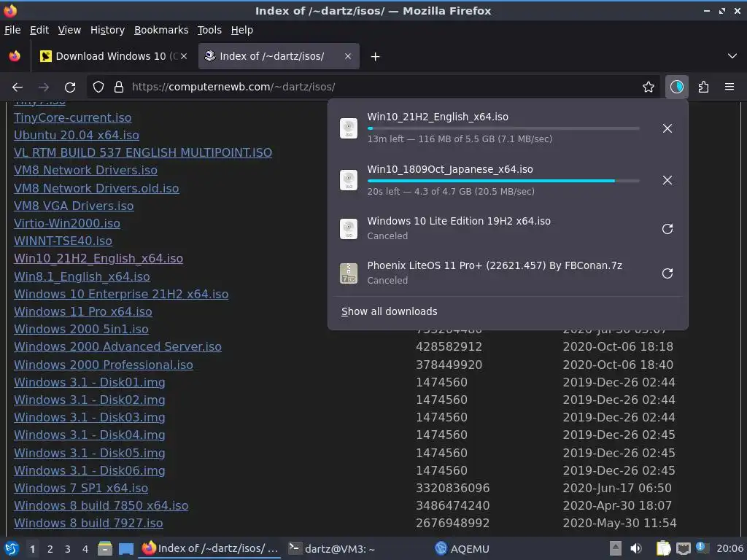The height and width of the screenshot is (560, 747).
Task: Cancel the Win10_1809Oct_Japanese_x64.iso download
Action: [667, 181]
